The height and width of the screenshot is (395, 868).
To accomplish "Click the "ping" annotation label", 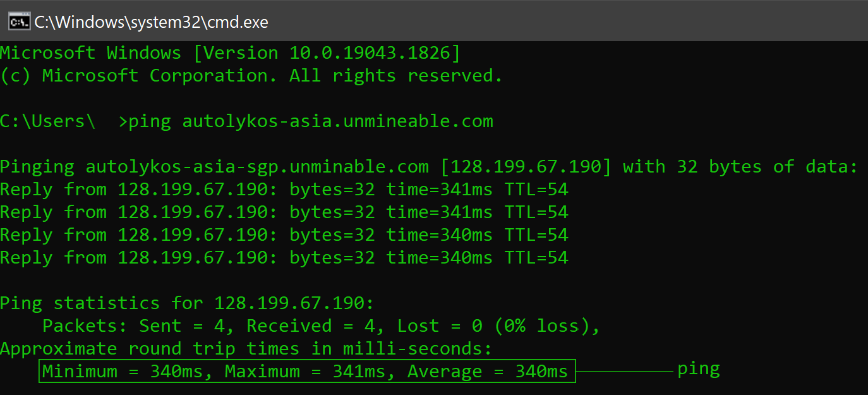I will pyautogui.click(x=698, y=369).
